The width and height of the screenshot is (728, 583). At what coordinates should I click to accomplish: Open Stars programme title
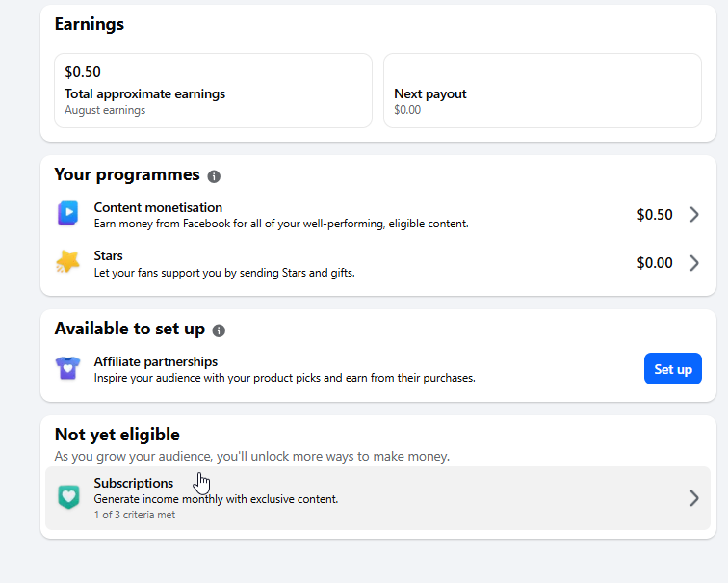(x=108, y=256)
